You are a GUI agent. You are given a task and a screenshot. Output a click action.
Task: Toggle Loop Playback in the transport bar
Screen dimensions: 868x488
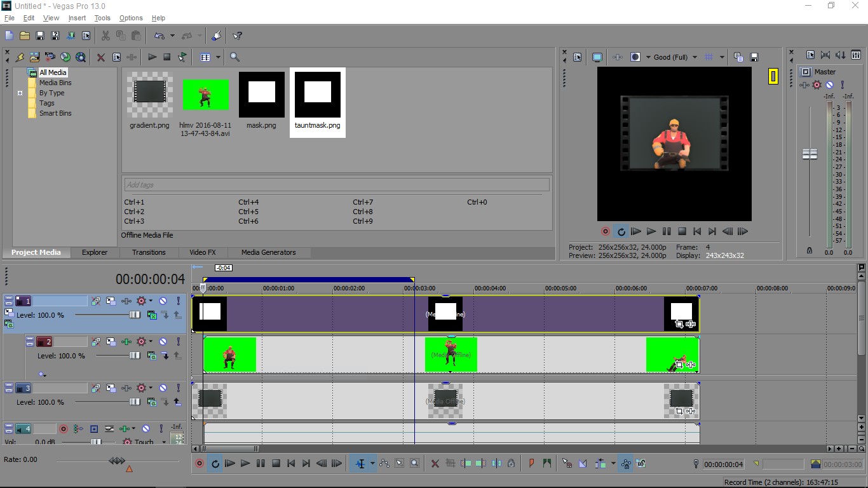[x=215, y=464]
